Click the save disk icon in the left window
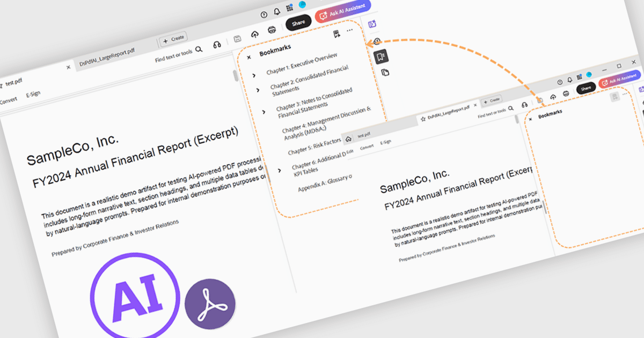The height and width of the screenshot is (338, 644). (x=237, y=39)
